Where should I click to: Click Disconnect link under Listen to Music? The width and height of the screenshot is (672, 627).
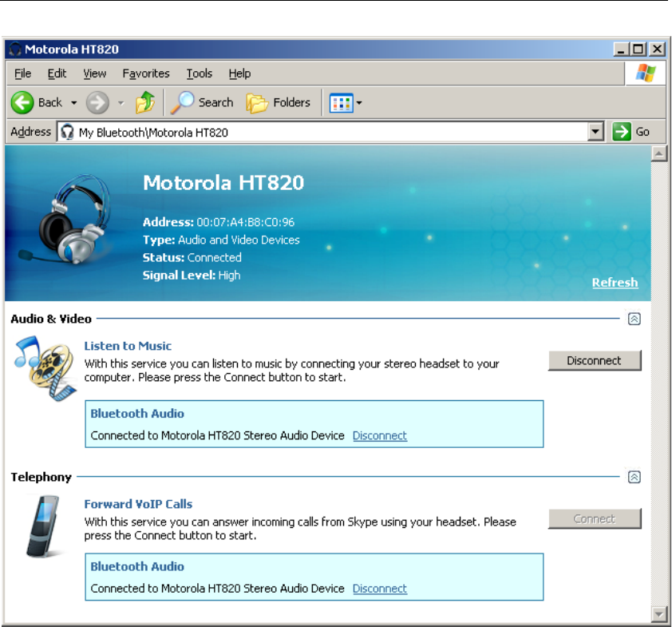(380, 436)
